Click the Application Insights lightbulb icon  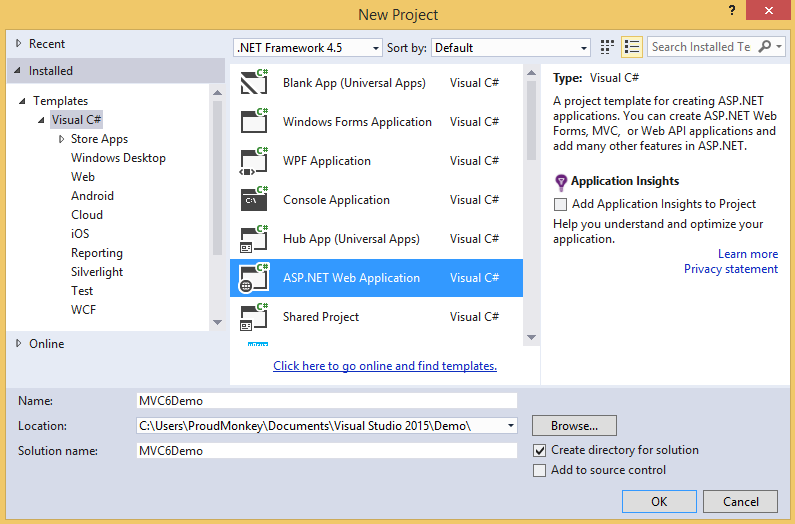[561, 182]
